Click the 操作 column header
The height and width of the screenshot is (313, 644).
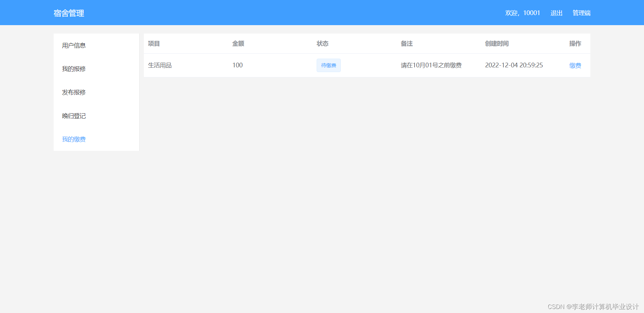575,44
